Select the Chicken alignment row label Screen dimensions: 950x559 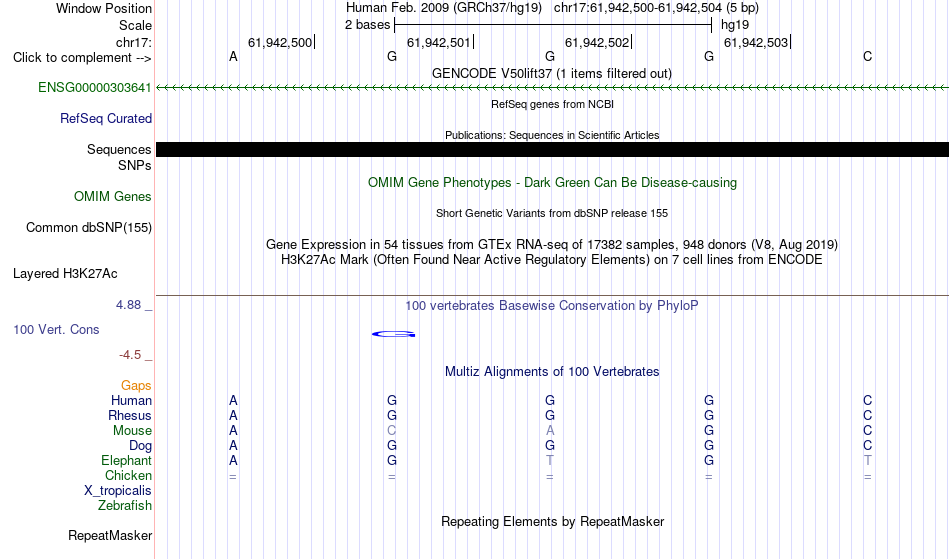coord(128,476)
